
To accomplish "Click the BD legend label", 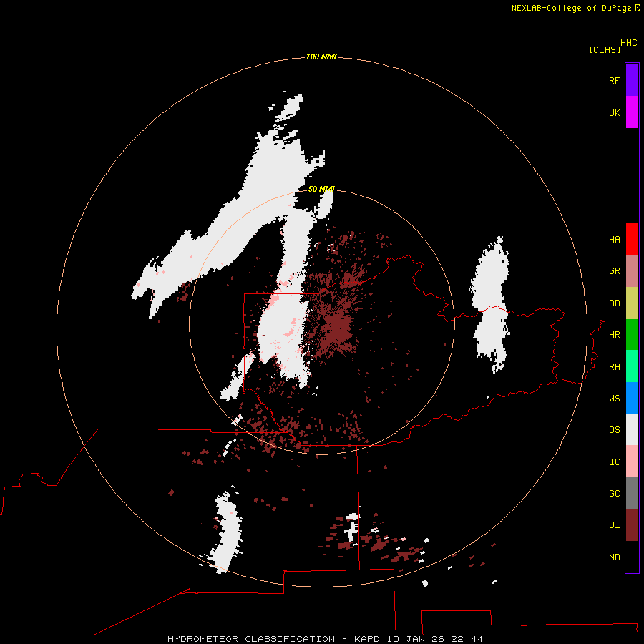I will click(614, 303).
